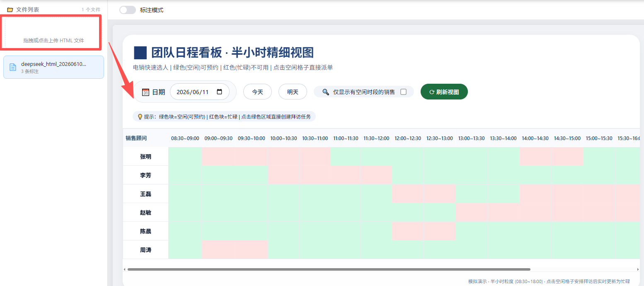Image resolution: width=644 pixels, height=286 pixels.
Task: Click 周涛's green cell at 10:00~10:30
Action: 283,250
